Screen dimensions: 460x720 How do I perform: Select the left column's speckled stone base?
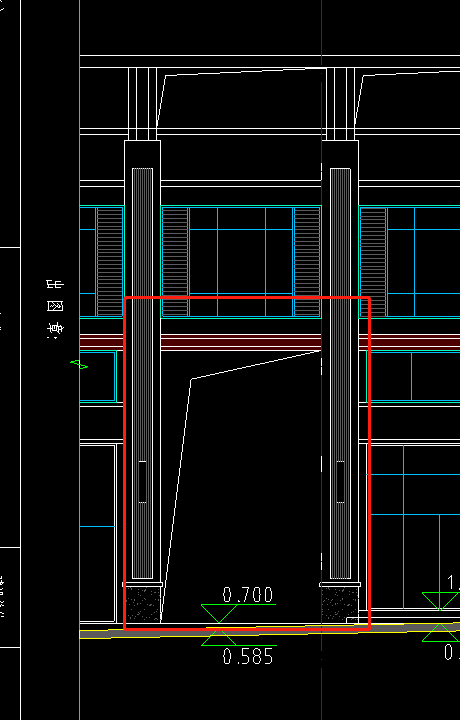(143, 604)
